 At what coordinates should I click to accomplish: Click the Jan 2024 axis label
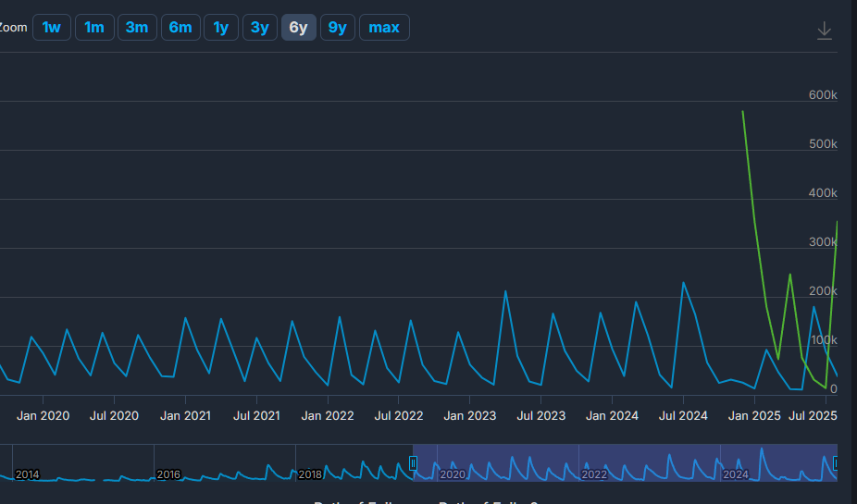[612, 416]
